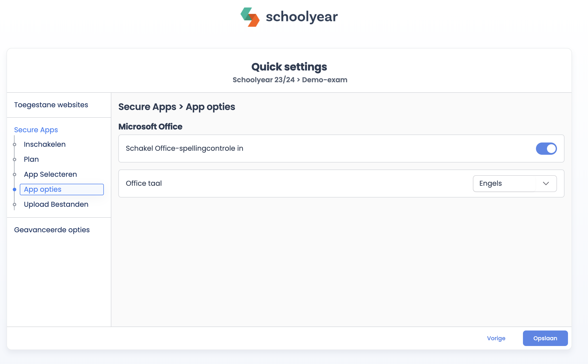Image resolution: width=588 pixels, height=364 pixels.
Task: Go to the Inschakelen step
Action: pyautogui.click(x=45, y=144)
